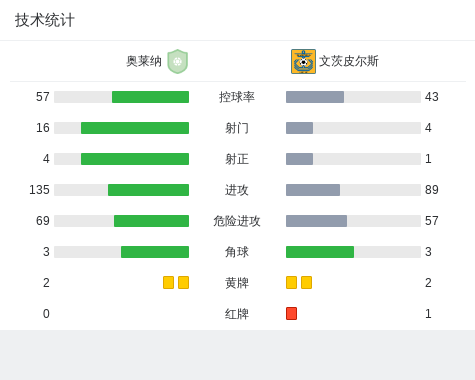Click the 奥莱纳 team crest icon
The width and height of the screenshot is (475, 380).
pyautogui.click(x=178, y=61)
